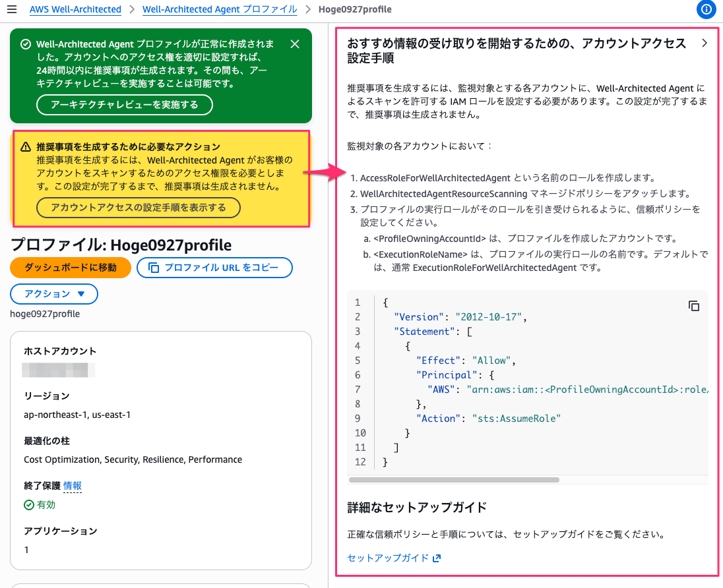Go to AWS Well-Architected breadcrumb
Image resolution: width=723 pixels, height=588 pixels.
(x=75, y=9)
